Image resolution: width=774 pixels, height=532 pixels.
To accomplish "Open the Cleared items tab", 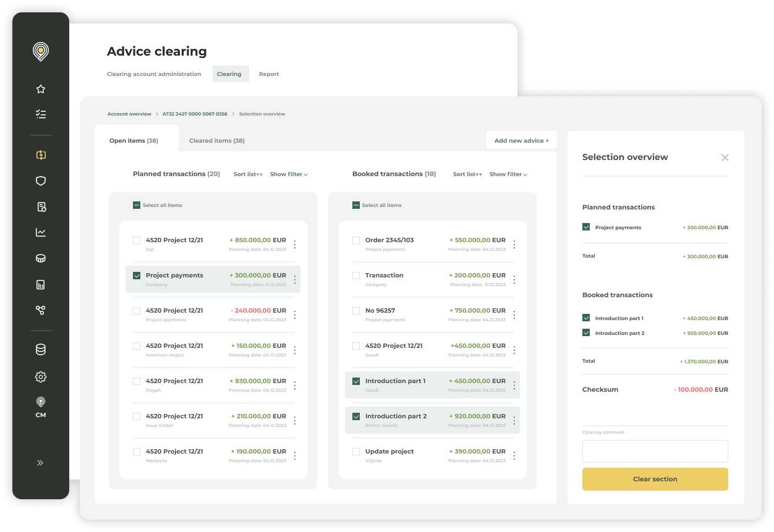I will point(216,140).
